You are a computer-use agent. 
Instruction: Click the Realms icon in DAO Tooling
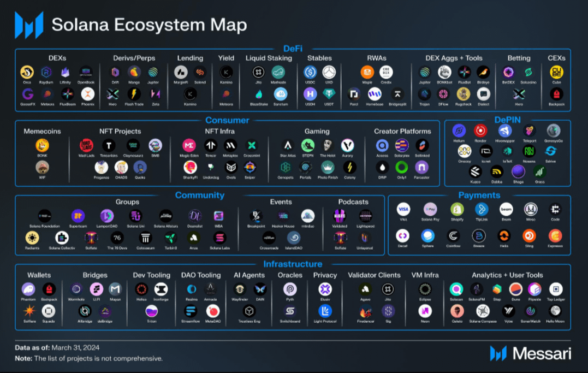tap(191, 289)
